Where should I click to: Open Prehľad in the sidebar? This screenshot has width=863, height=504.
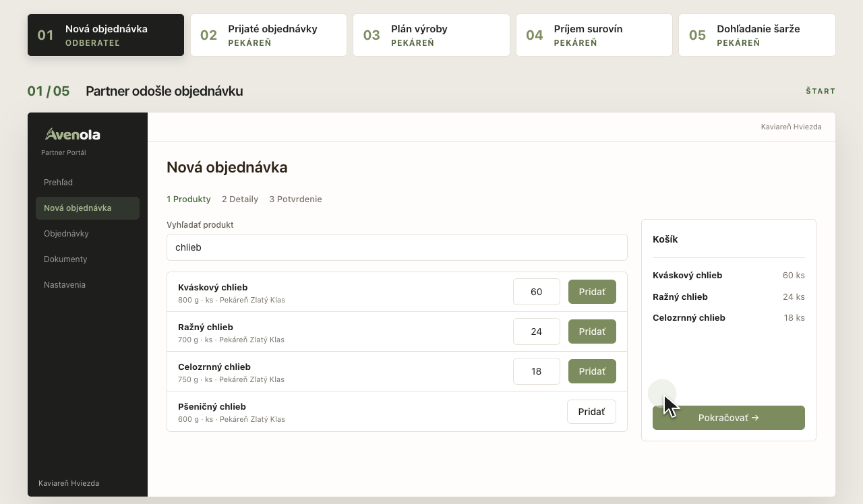tap(88, 183)
